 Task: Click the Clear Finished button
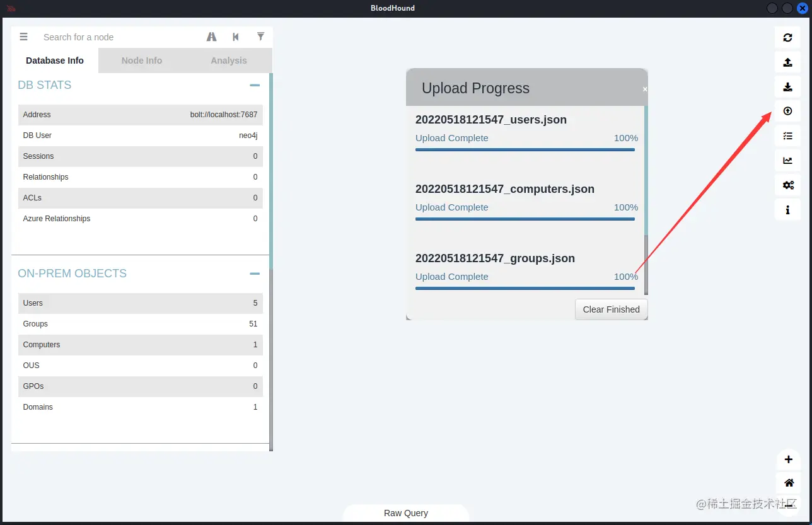611,309
